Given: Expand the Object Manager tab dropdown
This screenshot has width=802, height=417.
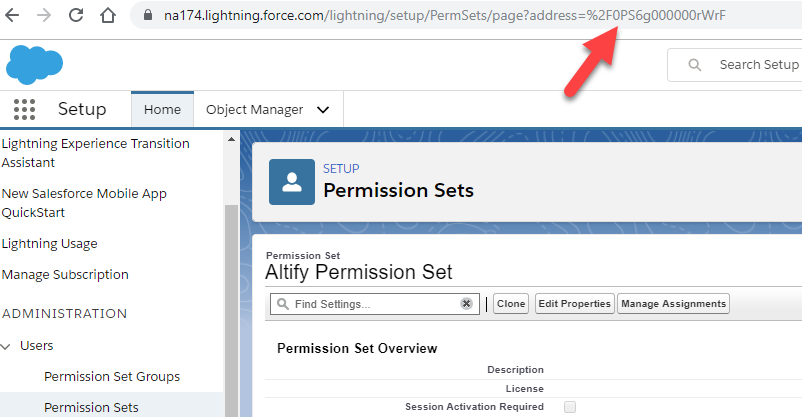Looking at the screenshot, I should coord(322,110).
